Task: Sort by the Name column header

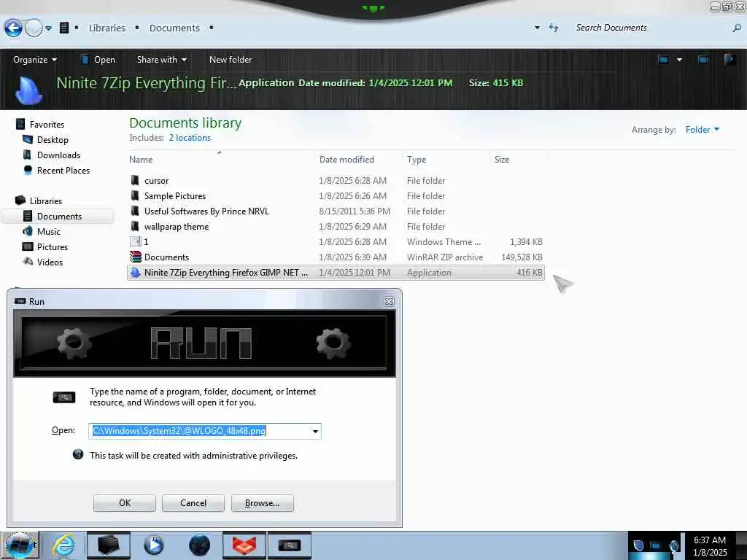Action: pos(221,160)
